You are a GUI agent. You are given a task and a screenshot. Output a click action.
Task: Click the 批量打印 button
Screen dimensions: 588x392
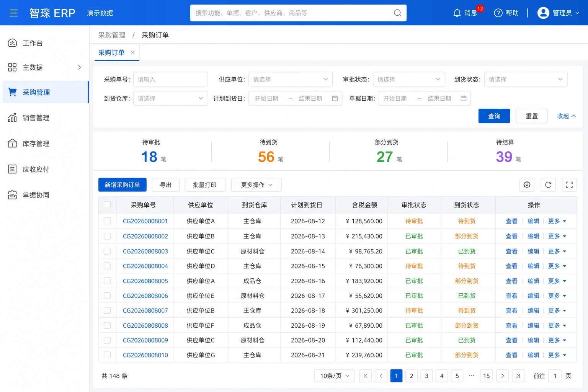205,185
